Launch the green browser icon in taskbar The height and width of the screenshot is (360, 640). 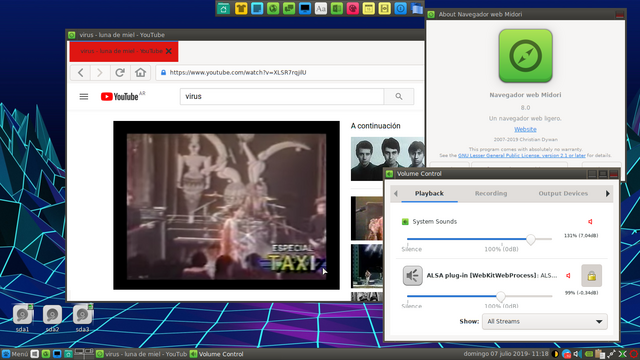[x=46, y=354]
